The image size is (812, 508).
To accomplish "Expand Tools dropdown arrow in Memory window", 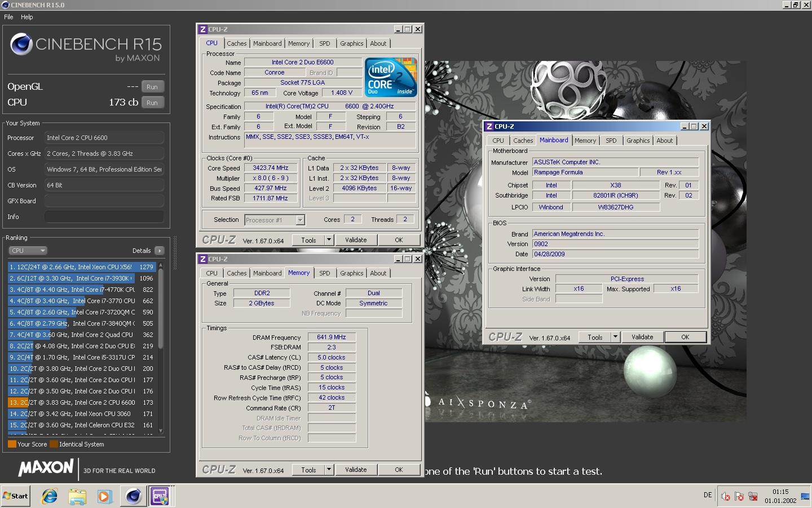I will [x=329, y=470].
